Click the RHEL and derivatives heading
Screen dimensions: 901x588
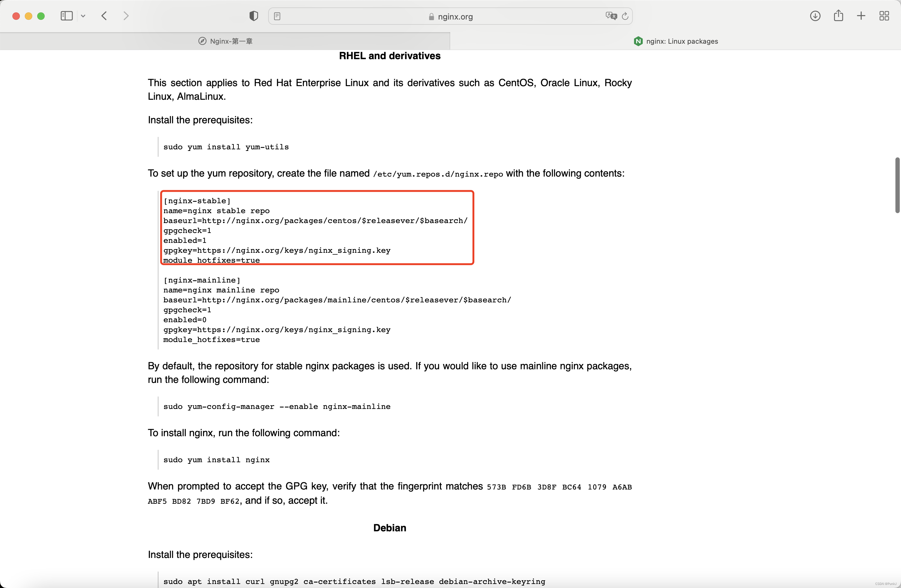(x=389, y=56)
